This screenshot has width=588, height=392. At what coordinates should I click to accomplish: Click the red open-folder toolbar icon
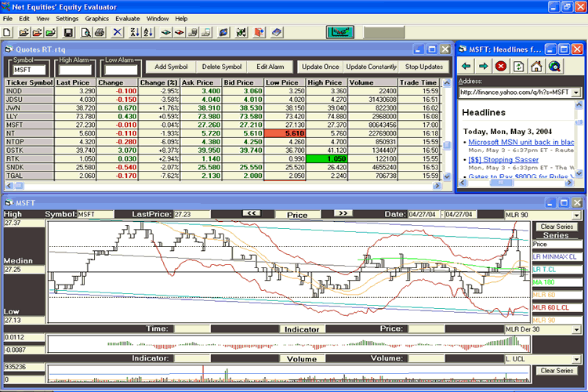tap(37, 33)
